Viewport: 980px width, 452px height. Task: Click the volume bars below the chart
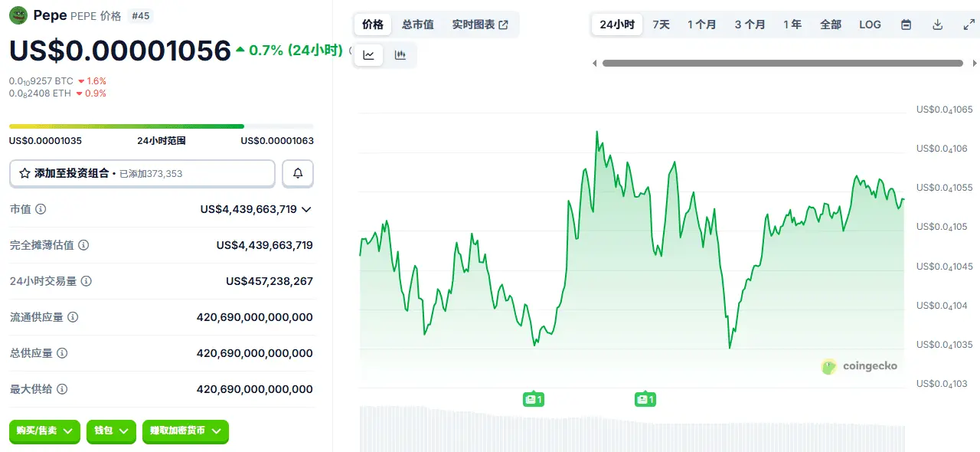(632, 429)
